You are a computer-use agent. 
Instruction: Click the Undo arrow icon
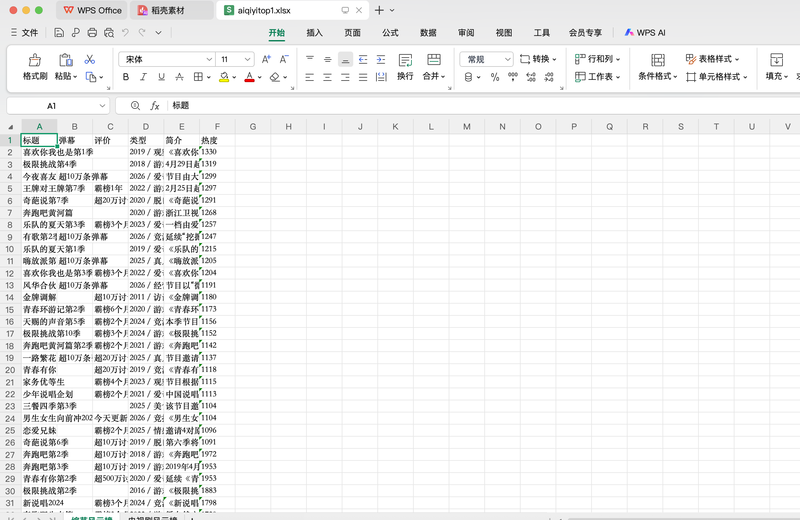click(126, 33)
